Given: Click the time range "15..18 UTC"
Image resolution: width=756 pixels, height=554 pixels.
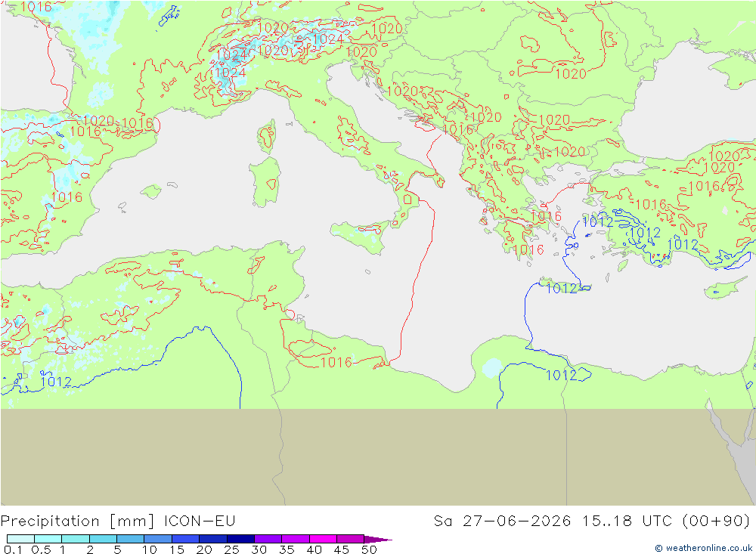Looking at the screenshot, I should coord(627,521).
